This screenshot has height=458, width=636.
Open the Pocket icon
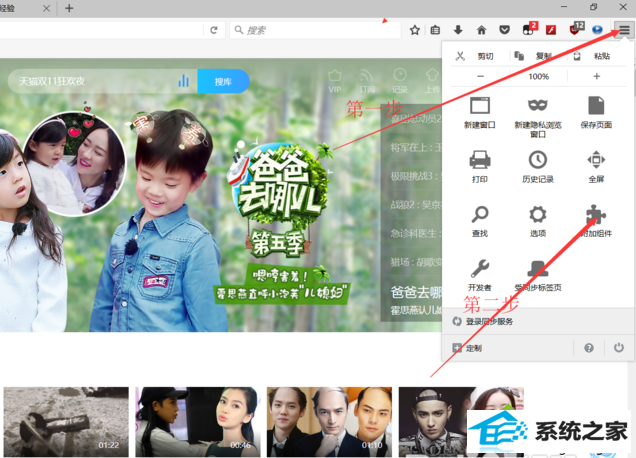tap(504, 30)
